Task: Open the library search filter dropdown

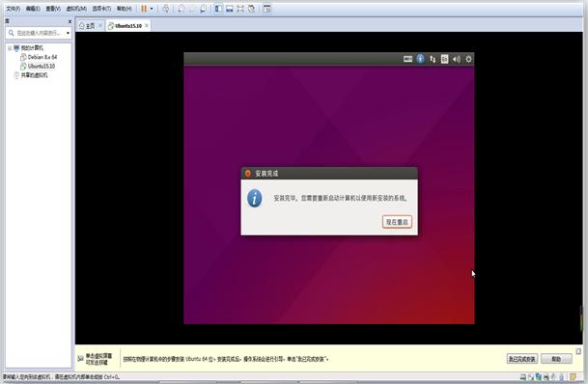Action: point(68,33)
